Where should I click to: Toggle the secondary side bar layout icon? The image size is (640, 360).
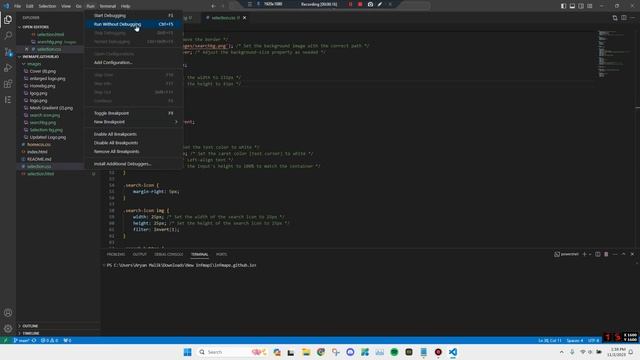coord(581,6)
